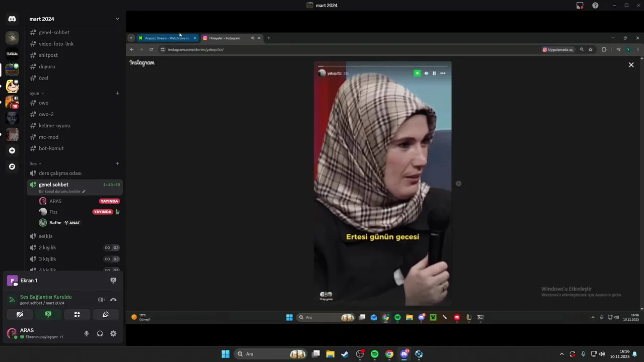The width and height of the screenshot is (644, 362).
Task: Toggle system microphone in tray
Action: click(583, 354)
